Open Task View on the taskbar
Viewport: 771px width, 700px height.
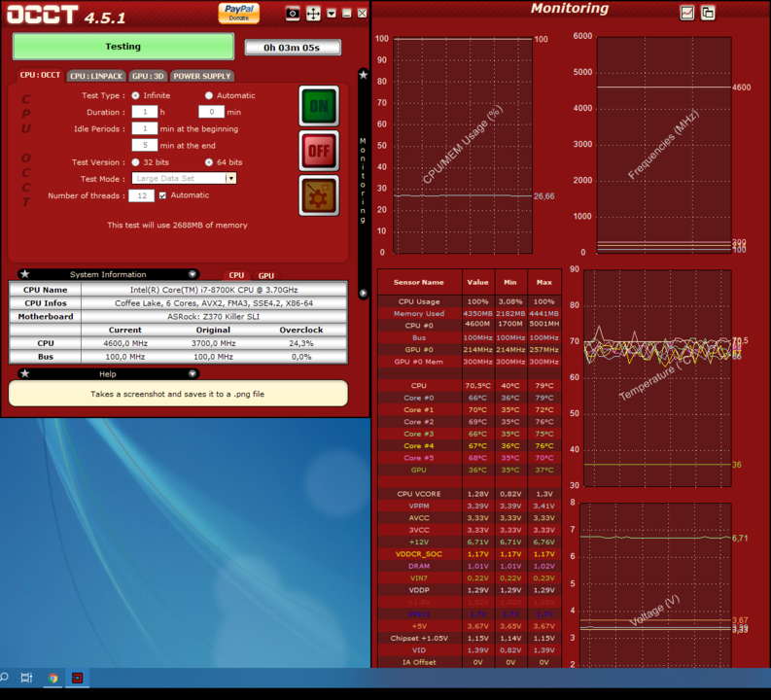click(26, 679)
